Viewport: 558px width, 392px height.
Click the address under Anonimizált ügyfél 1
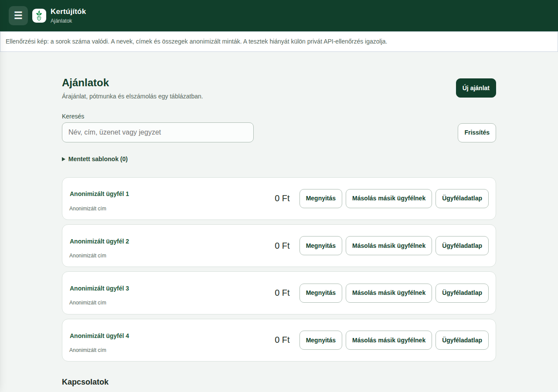click(88, 209)
